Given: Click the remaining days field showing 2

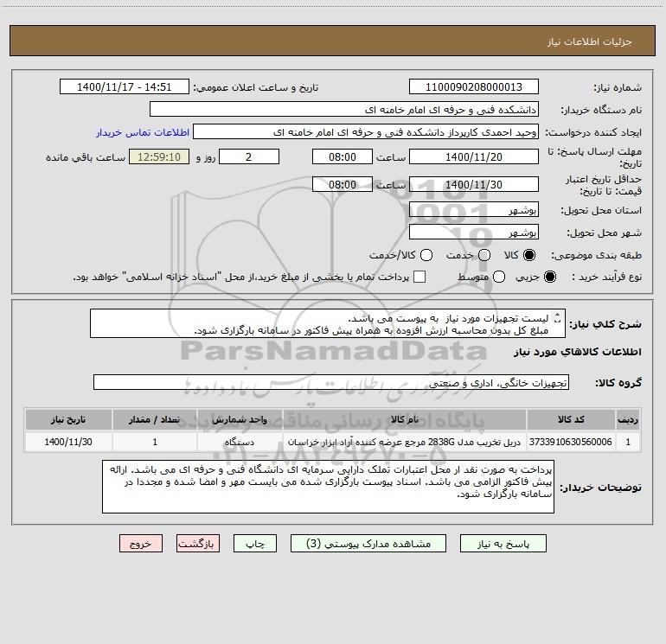Looking at the screenshot, I should click(248, 156).
